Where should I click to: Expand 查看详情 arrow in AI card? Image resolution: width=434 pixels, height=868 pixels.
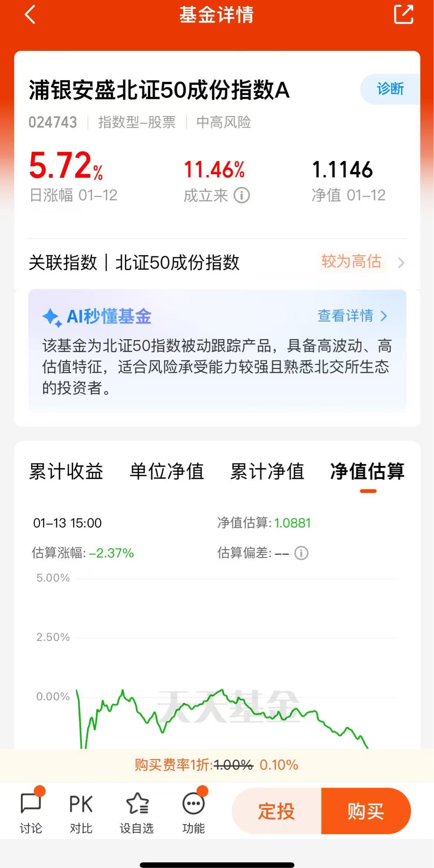[x=384, y=316]
